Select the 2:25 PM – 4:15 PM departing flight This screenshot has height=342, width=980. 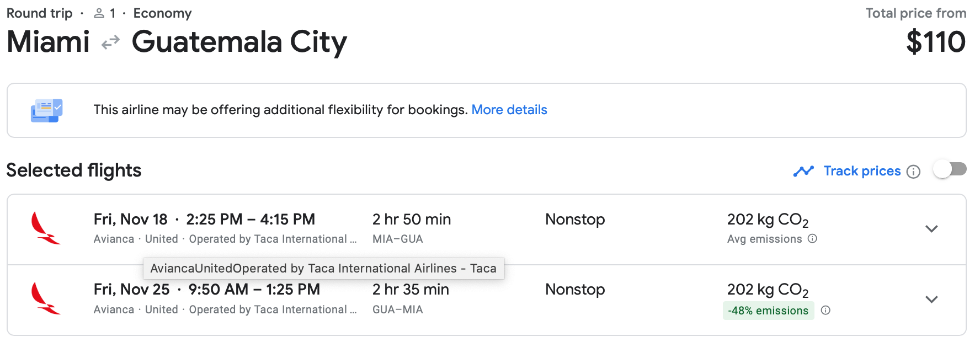(x=251, y=220)
